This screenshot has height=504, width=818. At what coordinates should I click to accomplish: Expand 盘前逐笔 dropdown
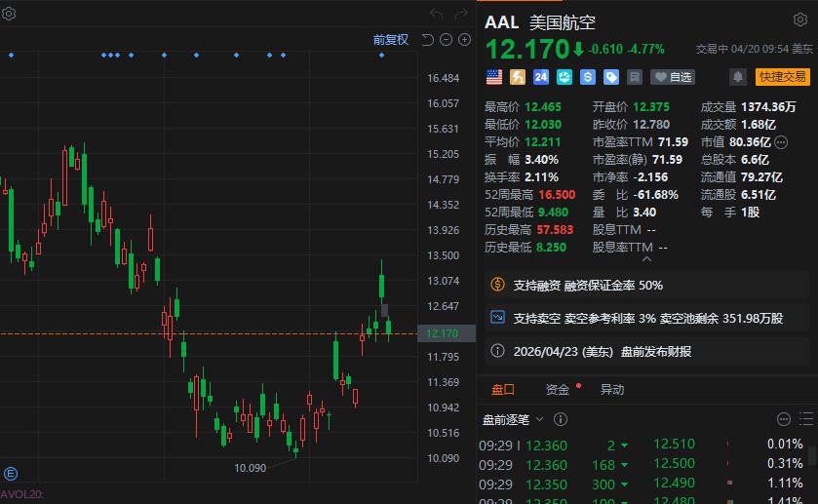[539, 419]
